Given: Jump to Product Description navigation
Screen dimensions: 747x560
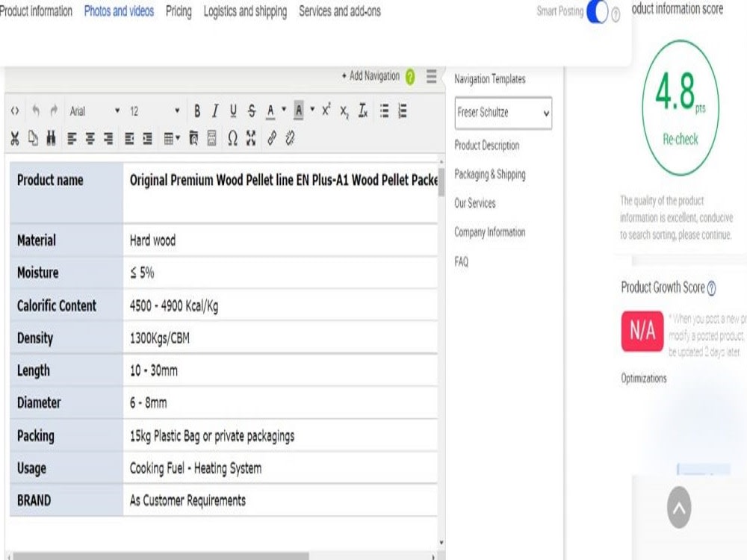Looking at the screenshot, I should point(487,146).
